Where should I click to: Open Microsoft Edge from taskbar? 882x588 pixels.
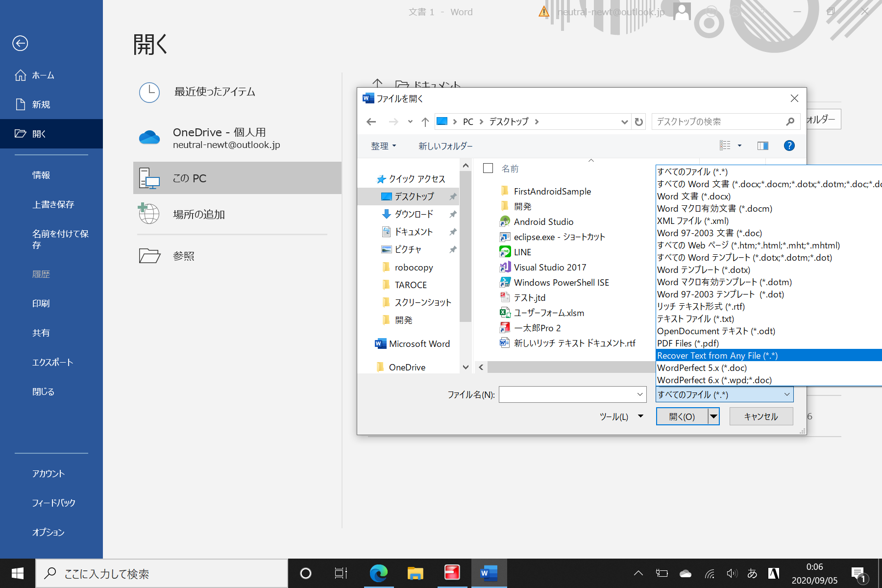click(x=378, y=573)
